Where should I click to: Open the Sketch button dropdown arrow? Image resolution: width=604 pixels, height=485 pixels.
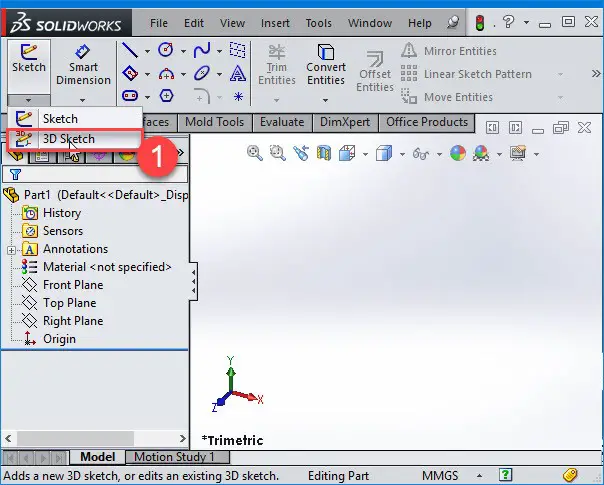pos(29,100)
